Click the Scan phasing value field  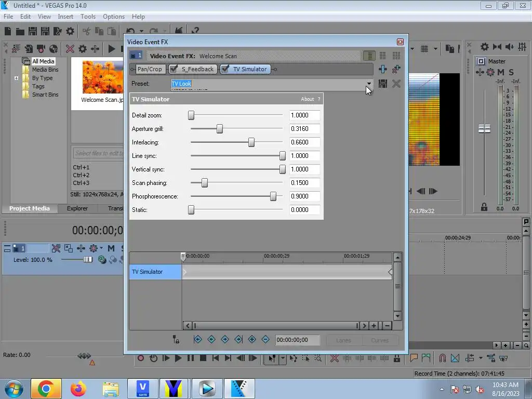(304, 182)
